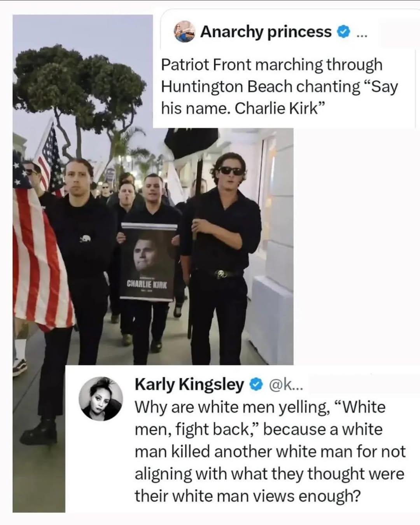
Task: Select the Anarchy princess display name
Action: 266,31
